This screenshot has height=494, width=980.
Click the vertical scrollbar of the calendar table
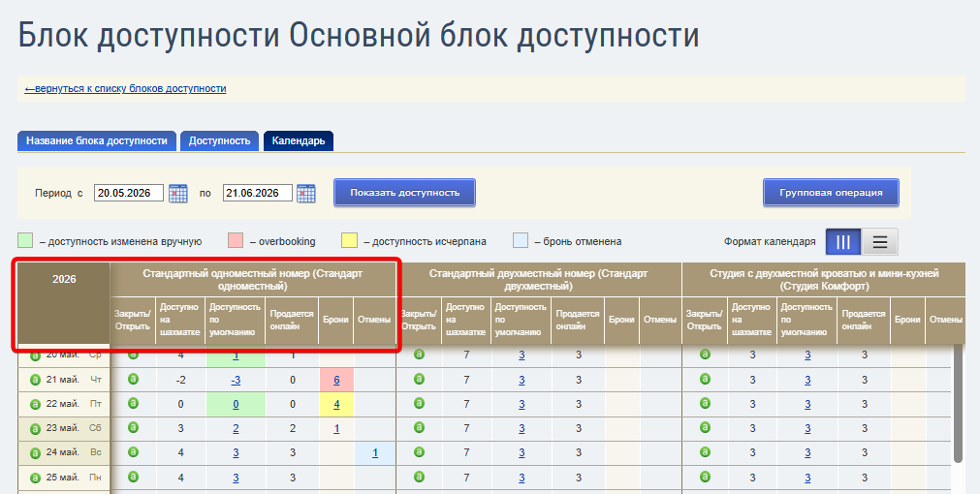pyautogui.click(x=958, y=406)
